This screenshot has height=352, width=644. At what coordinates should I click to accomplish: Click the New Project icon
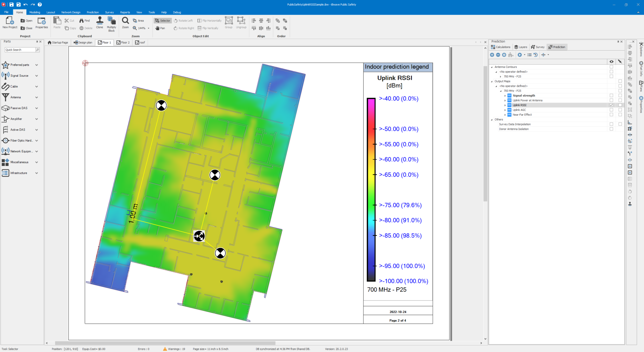coord(9,22)
